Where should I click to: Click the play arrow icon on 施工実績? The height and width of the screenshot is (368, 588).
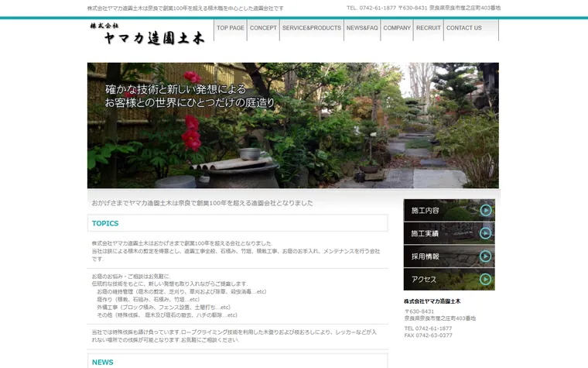point(486,233)
